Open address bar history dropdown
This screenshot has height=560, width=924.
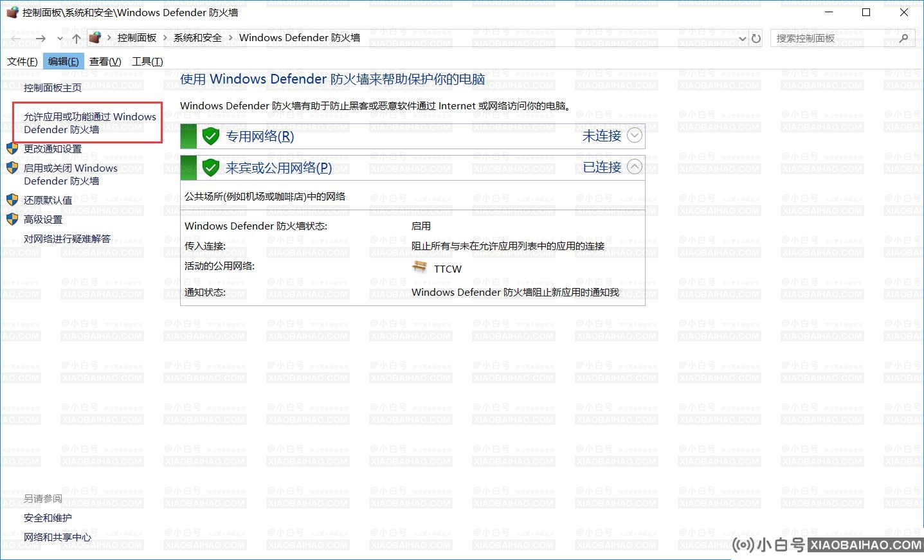[743, 39]
